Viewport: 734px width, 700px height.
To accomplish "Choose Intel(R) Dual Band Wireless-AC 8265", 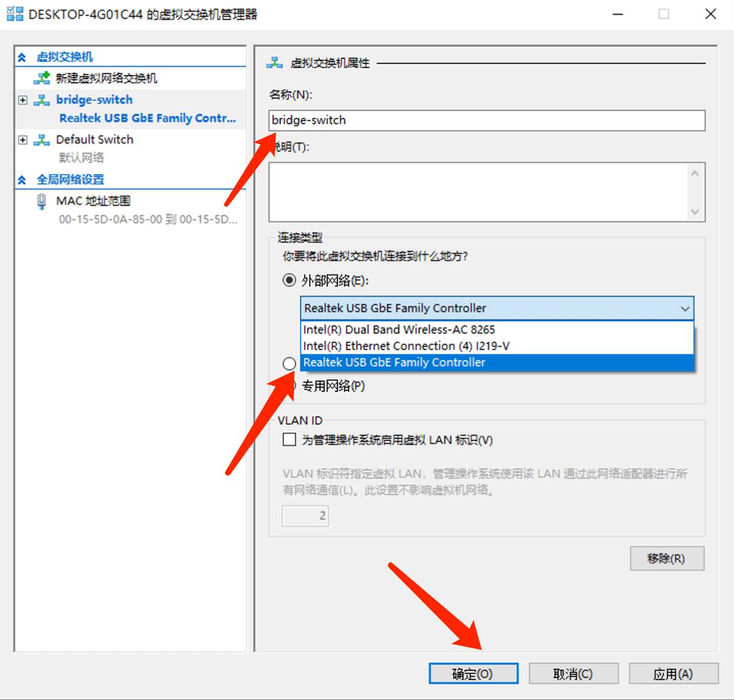I will 497,330.
